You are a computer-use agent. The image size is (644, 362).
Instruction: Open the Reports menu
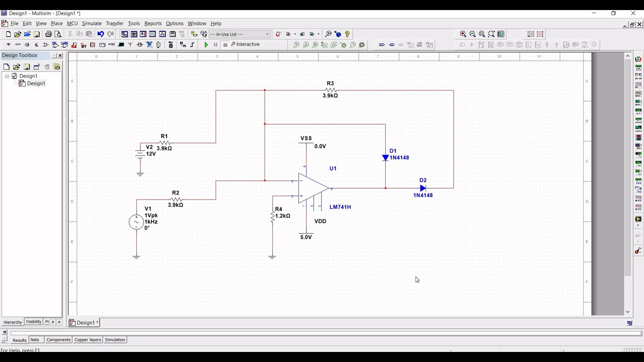tap(153, 24)
